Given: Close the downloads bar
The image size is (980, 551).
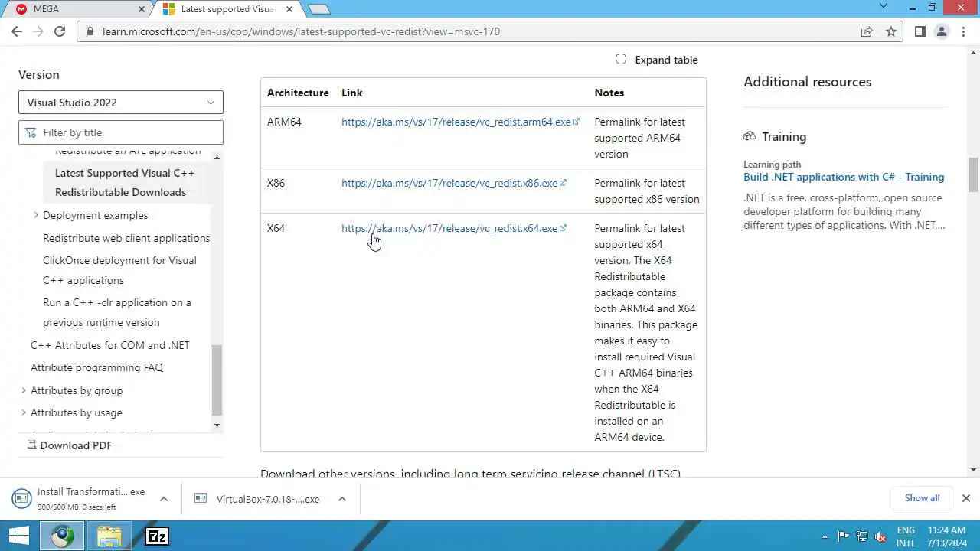Looking at the screenshot, I should tap(965, 498).
